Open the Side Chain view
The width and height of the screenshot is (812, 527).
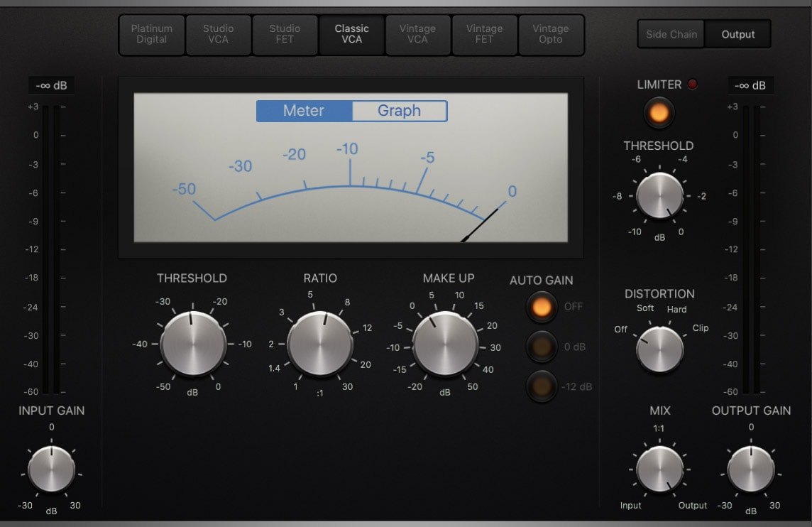(671, 34)
